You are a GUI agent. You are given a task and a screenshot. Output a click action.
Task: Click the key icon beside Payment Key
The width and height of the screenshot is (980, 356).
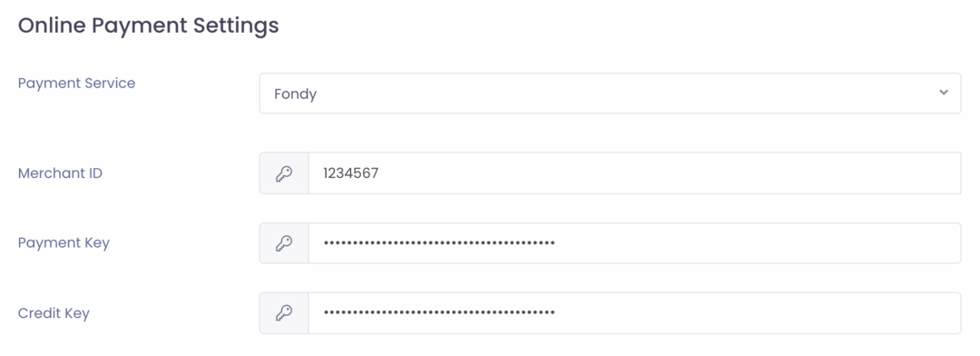[x=284, y=243]
